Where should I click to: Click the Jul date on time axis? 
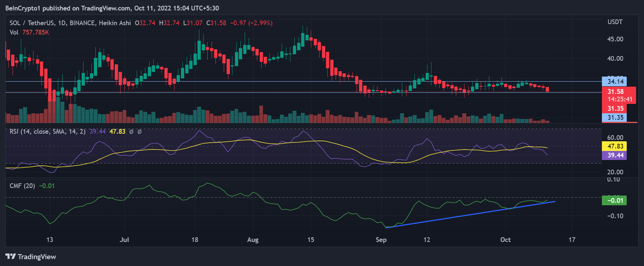click(x=124, y=240)
